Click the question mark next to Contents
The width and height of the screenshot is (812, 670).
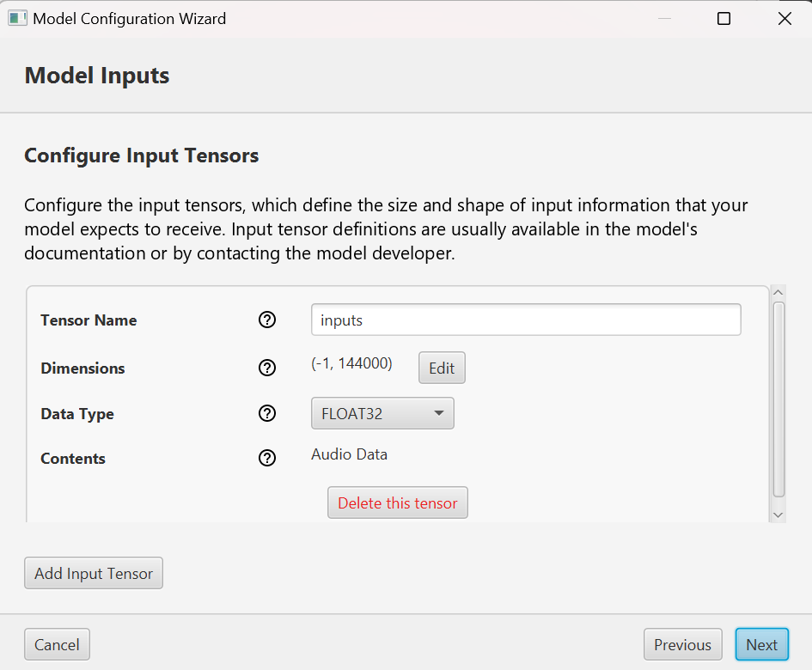pos(267,459)
